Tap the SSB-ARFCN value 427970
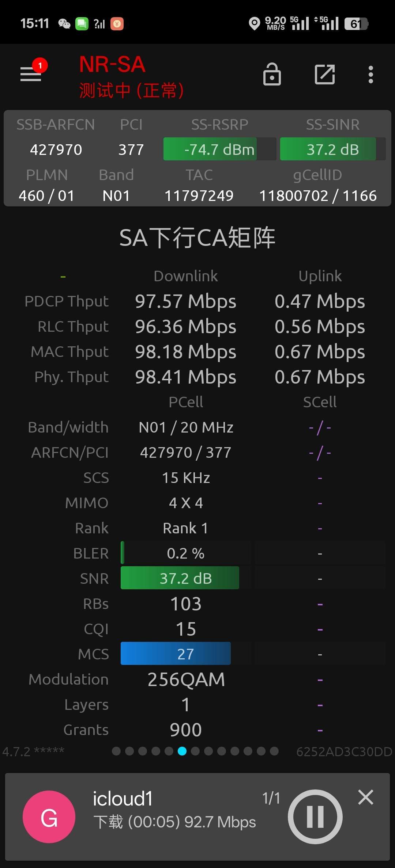The height and width of the screenshot is (868, 395). point(56,149)
